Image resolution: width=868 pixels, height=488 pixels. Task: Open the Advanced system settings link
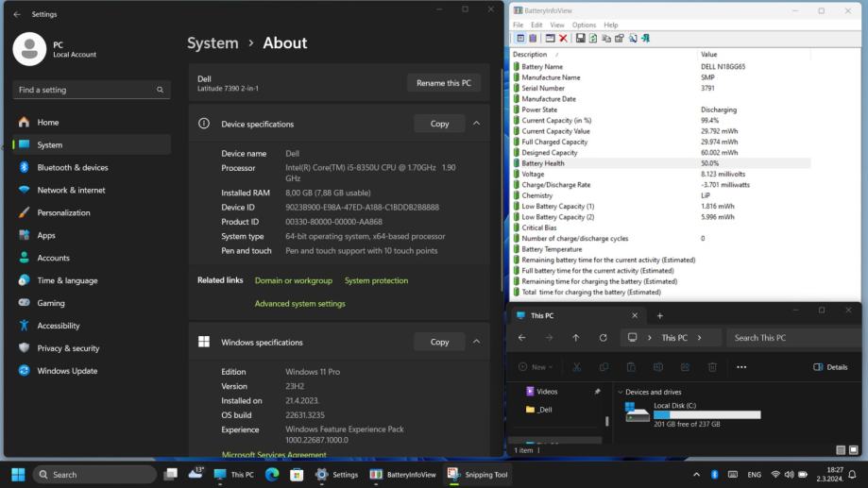pos(299,304)
